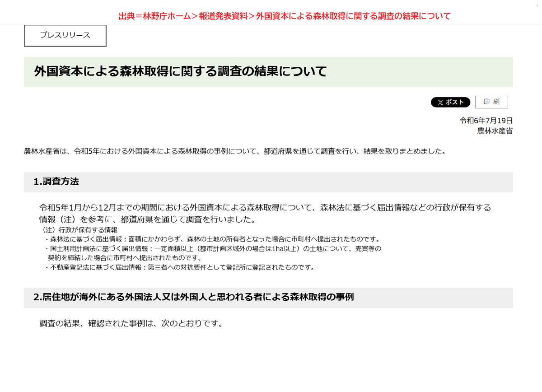The width and height of the screenshot is (542, 392).
Task: Click the date 令和6年7月19日
Action: click(x=486, y=121)
